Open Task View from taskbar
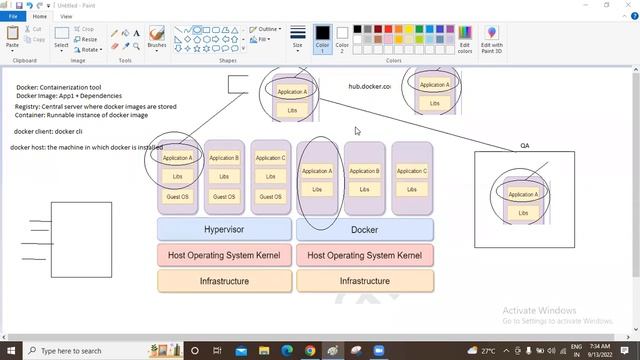This screenshot has width=640, height=360. 217,351
